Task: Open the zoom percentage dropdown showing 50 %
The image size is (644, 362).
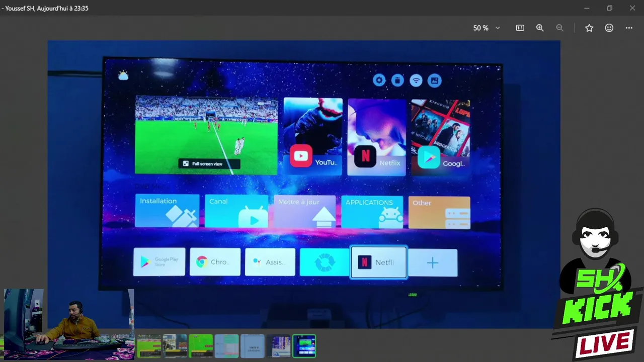Action: [x=487, y=28]
